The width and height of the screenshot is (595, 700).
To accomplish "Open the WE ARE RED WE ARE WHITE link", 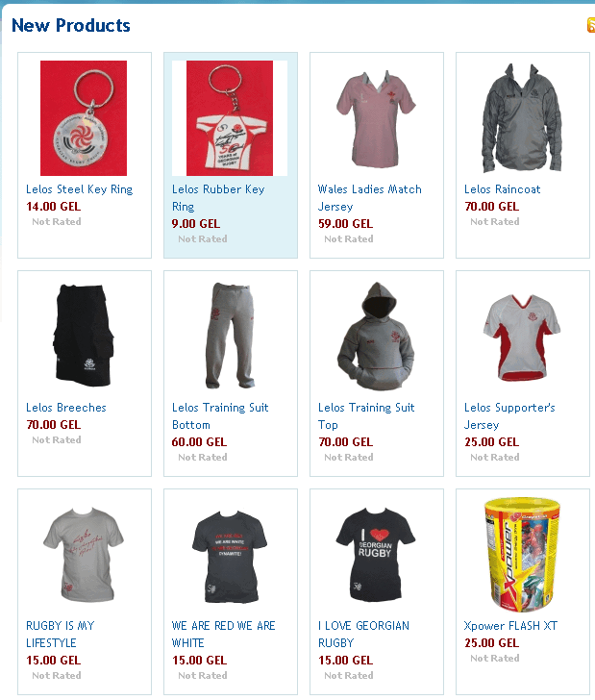I will 224,635.
